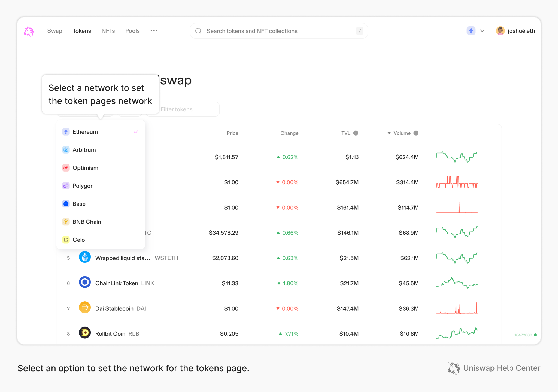The width and height of the screenshot is (558, 392).
Task: Click the sparkline chart for Rollbit Coin
Action: pyautogui.click(x=457, y=333)
